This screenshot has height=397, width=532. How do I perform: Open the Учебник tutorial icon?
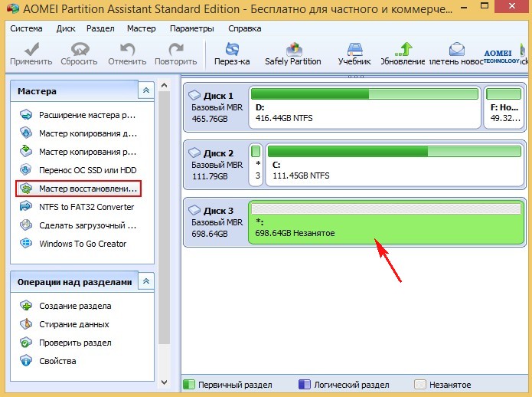click(x=355, y=50)
